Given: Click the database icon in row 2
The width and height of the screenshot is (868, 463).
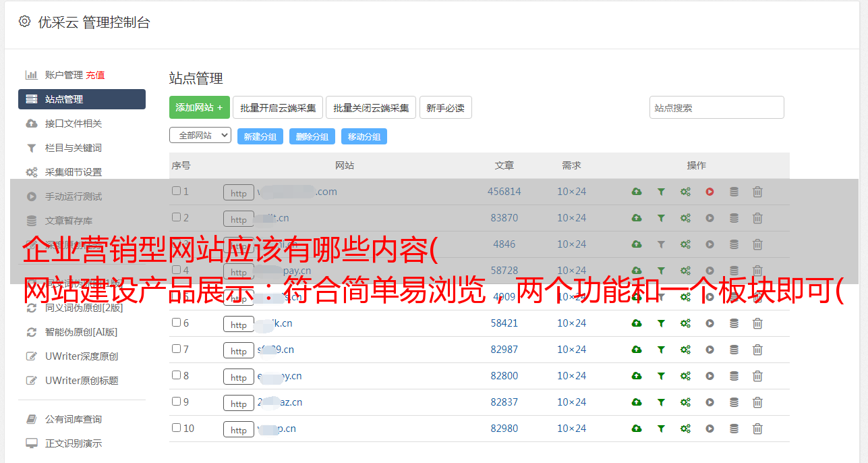Looking at the screenshot, I should click(x=734, y=218).
